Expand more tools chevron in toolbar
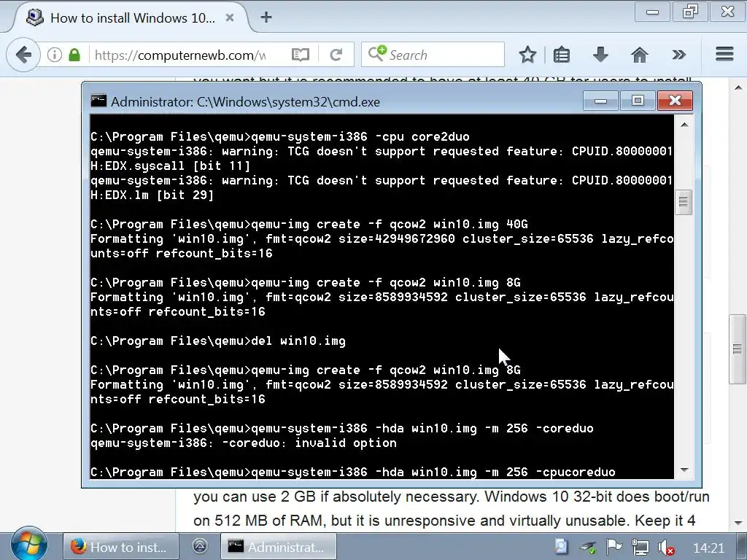Viewport: 747px width, 560px height. [679, 55]
